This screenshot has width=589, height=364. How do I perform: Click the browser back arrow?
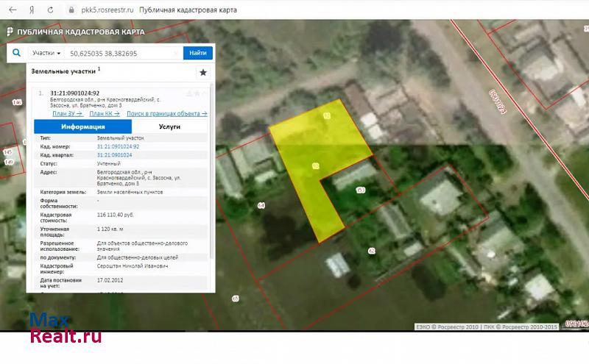[x=12, y=10]
